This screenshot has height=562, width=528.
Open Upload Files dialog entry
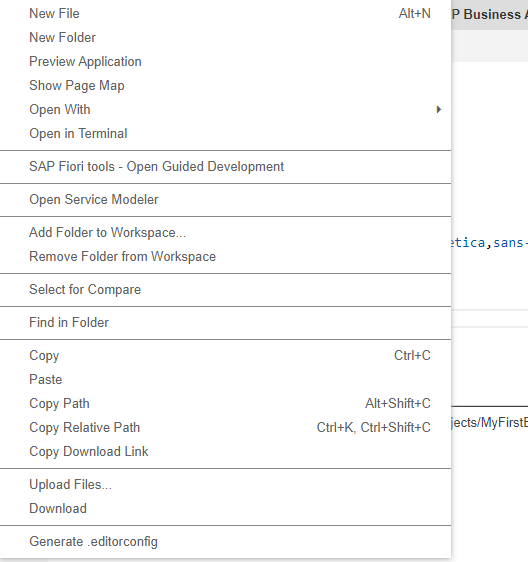click(x=225, y=485)
